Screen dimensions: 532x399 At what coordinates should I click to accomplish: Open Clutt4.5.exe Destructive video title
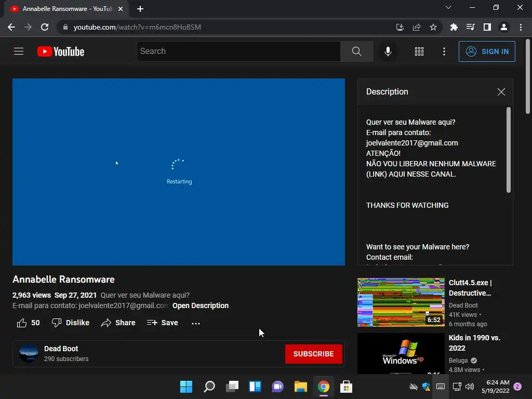470,288
